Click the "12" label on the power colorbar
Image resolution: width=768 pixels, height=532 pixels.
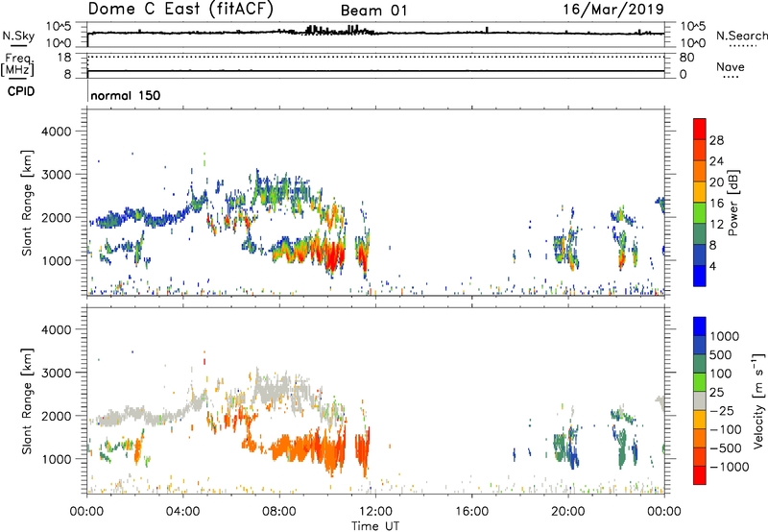[x=716, y=225]
